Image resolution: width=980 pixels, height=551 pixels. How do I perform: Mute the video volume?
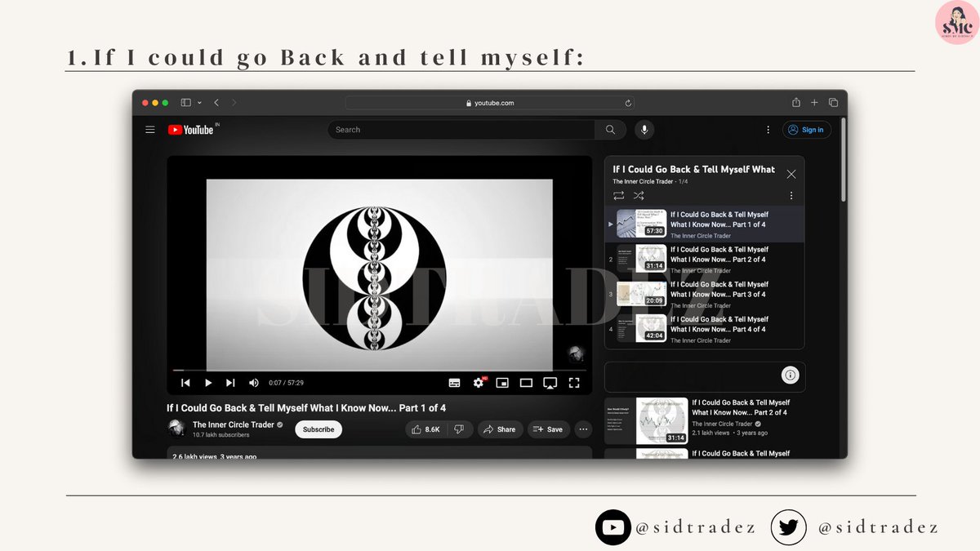254,383
